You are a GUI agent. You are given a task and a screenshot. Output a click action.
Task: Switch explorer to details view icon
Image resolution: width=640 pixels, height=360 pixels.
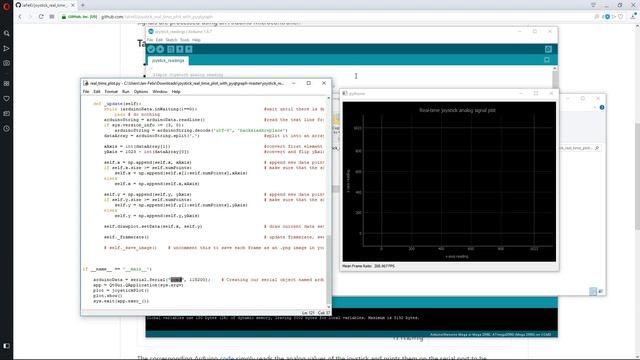(x=593, y=291)
